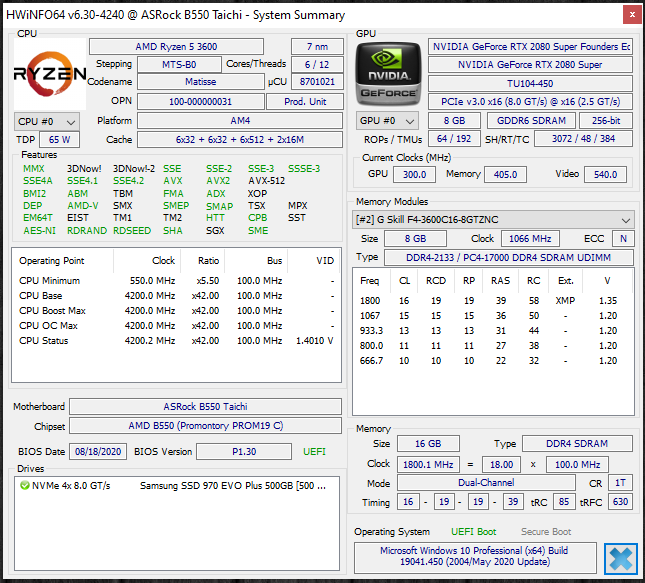Click the PCIe v3.0 x16 interface field
Viewport: 645px width, 583px height.
530,102
